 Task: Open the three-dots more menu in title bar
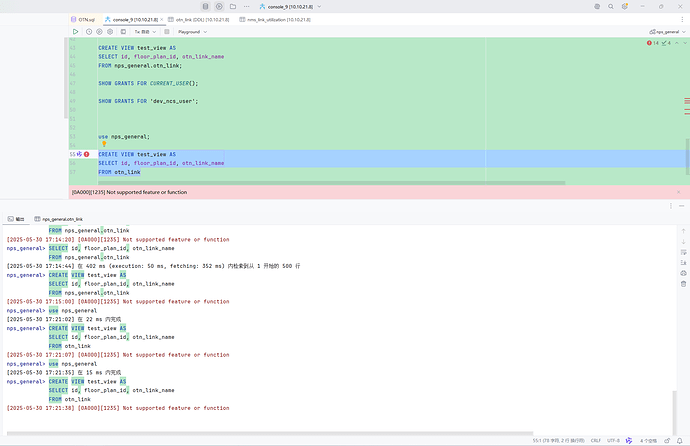tap(246, 6)
